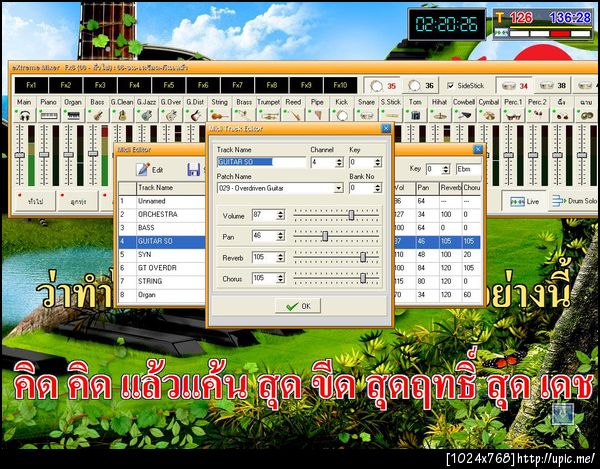This screenshot has height=469, width=600.
Task: Click the Trumpet channel icon
Action: pyautogui.click(x=269, y=115)
